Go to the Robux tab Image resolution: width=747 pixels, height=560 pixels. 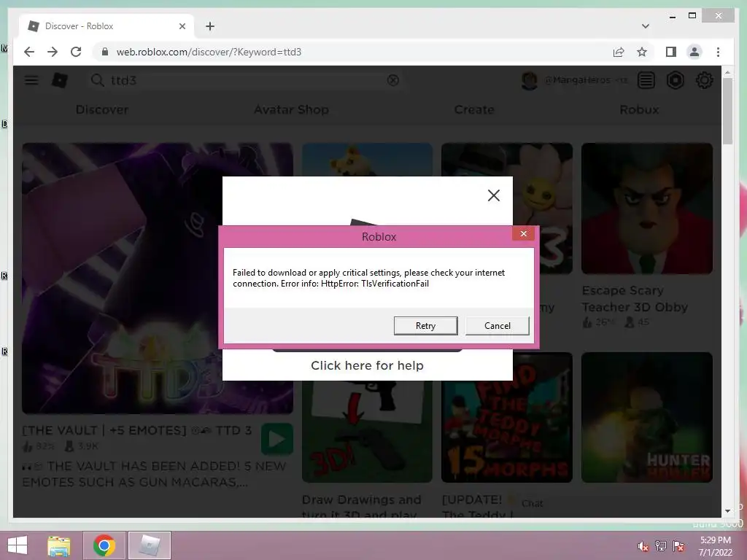(x=639, y=109)
